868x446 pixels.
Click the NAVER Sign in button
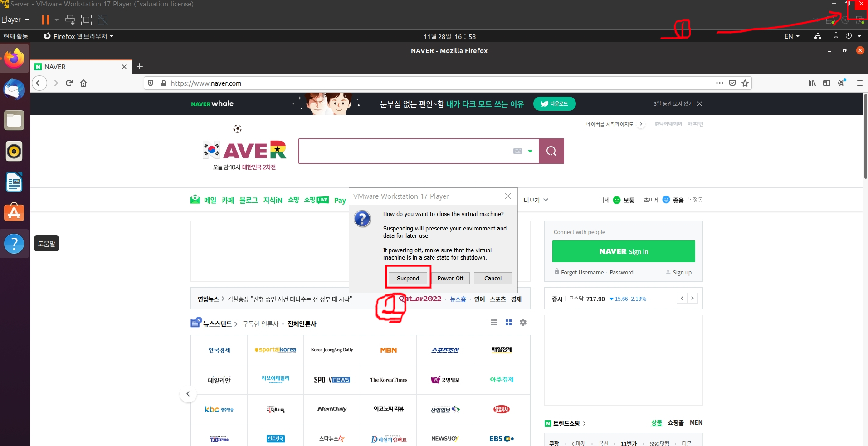[624, 251]
